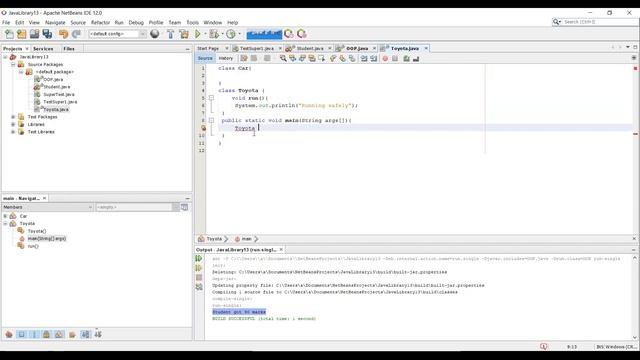The width and height of the screenshot is (640, 360).
Task: Click the Clean and Build Project icon
Action: [x=184, y=34]
